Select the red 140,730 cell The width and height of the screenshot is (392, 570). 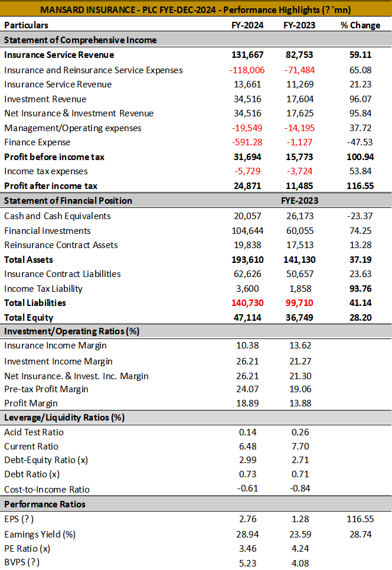(x=247, y=303)
